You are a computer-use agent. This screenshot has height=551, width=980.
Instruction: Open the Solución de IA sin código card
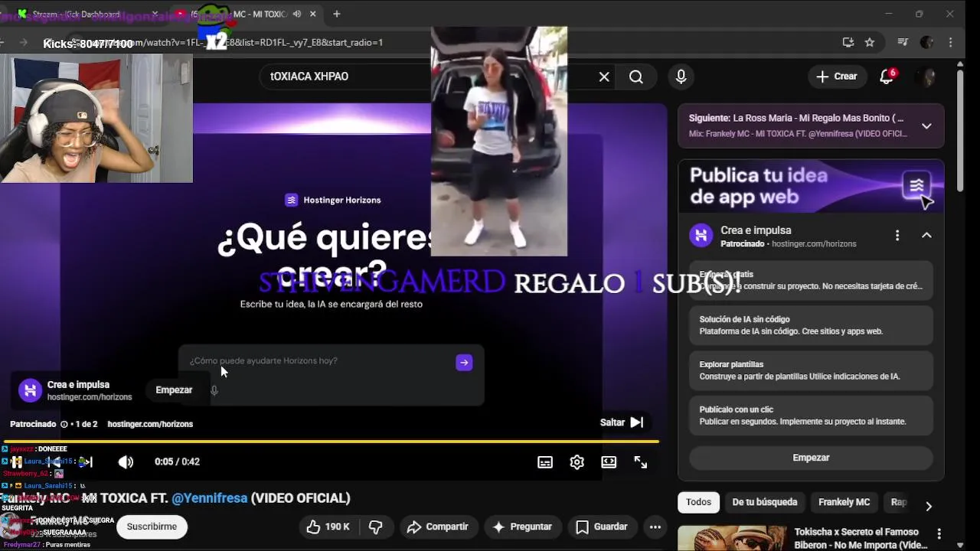811,325
